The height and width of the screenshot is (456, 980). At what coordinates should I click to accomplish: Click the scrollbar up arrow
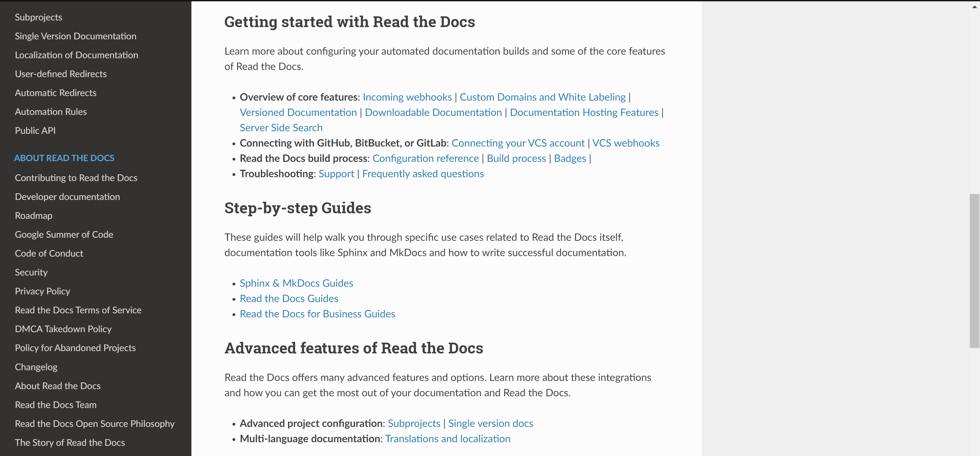[974, 6]
